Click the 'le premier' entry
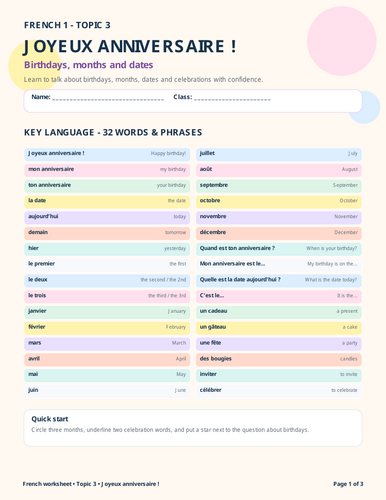This screenshot has height=500, width=386. 107,264
